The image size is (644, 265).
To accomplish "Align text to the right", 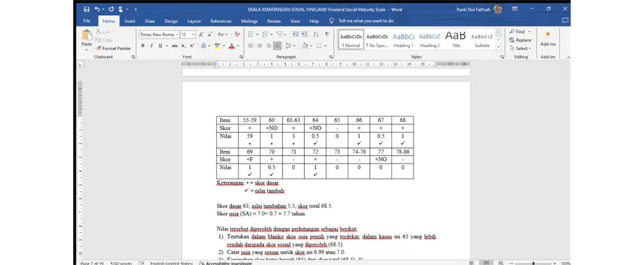I will (268, 46).
